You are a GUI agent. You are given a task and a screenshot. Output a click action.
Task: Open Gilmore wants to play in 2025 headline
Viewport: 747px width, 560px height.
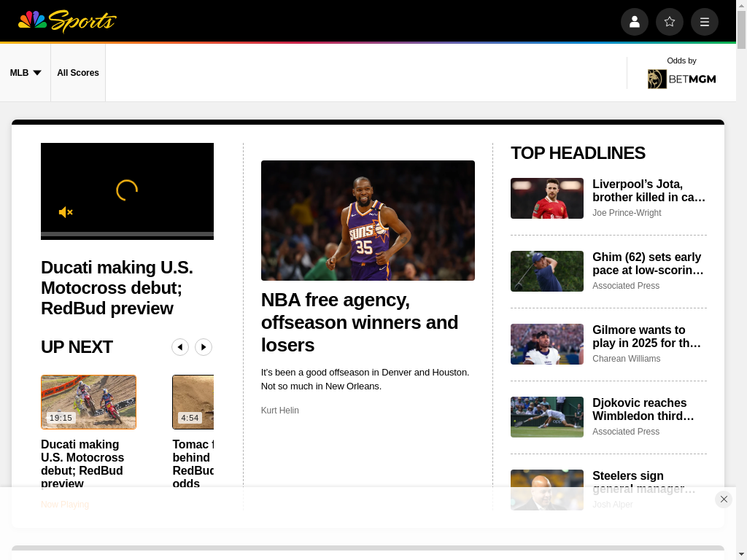click(646, 336)
